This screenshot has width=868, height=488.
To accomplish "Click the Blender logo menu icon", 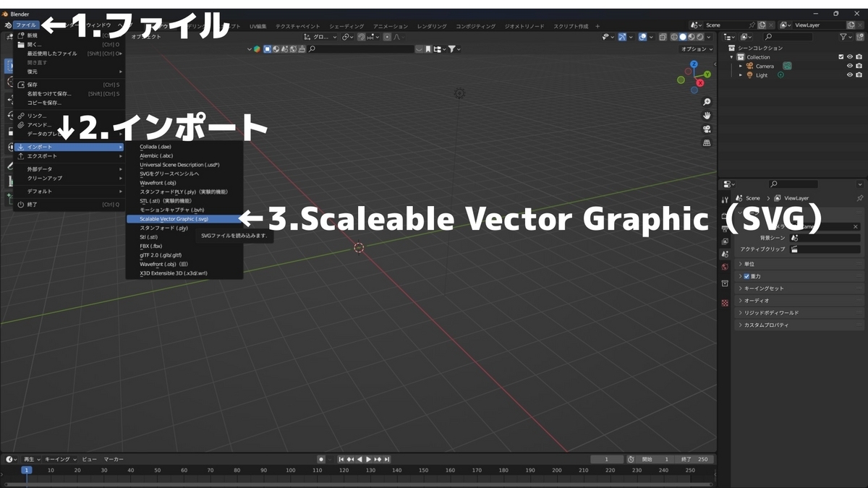I will coord(7,25).
